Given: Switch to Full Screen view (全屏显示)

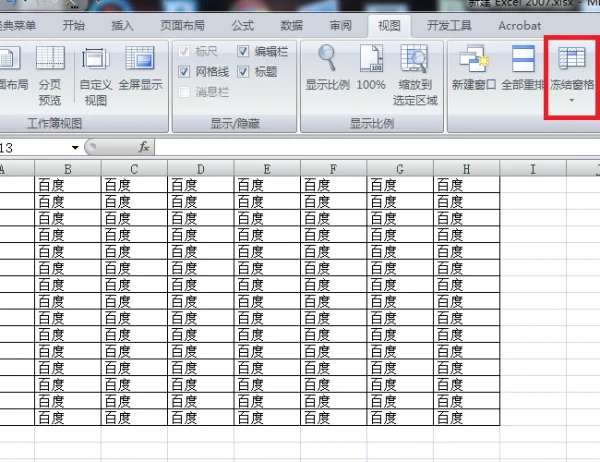Looking at the screenshot, I should point(140,68).
